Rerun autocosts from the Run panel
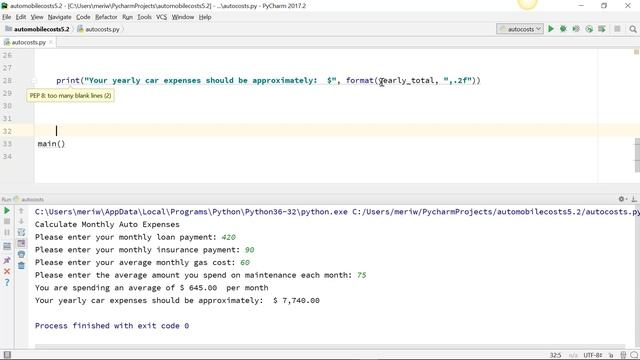 click(x=7, y=211)
